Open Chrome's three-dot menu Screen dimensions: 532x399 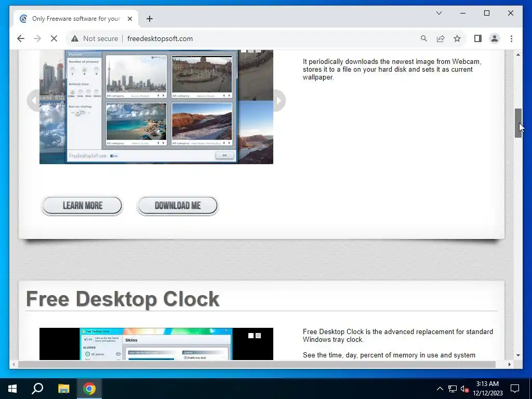click(x=511, y=38)
